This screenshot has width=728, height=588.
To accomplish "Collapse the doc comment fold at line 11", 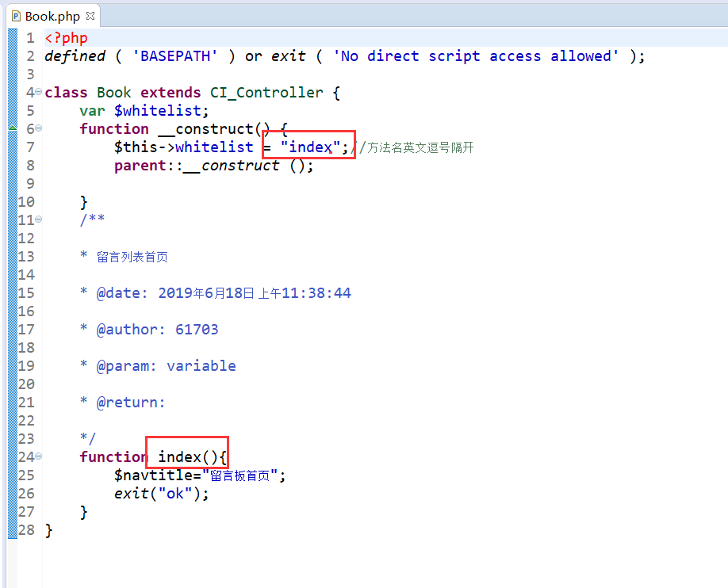I will (39, 220).
